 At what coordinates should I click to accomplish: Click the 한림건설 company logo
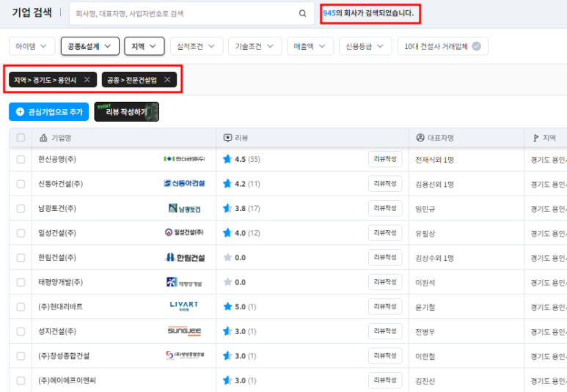point(185,257)
